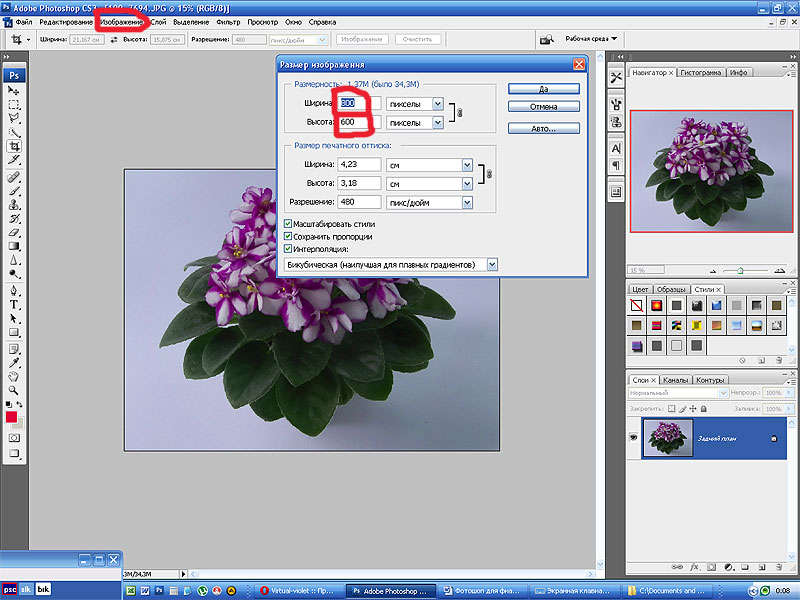This screenshot has height=600, width=800.
Task: Select the Lasso tool
Action: (15, 118)
